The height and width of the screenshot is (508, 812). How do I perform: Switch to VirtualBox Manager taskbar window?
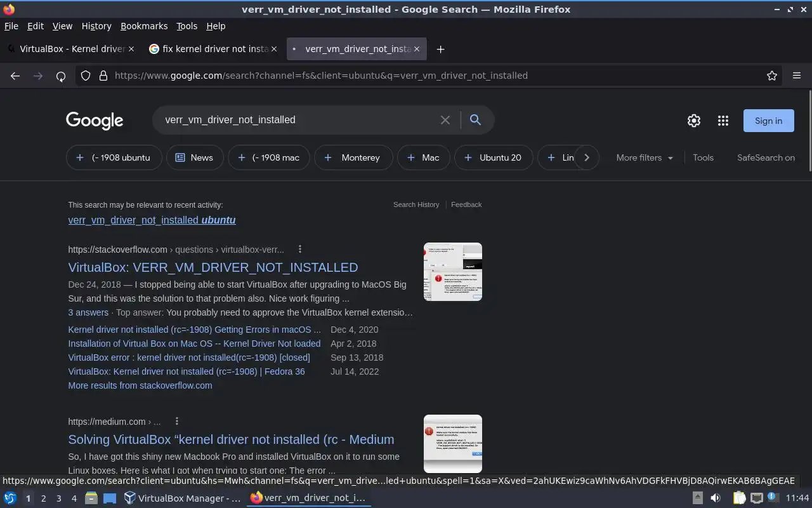[x=183, y=498]
